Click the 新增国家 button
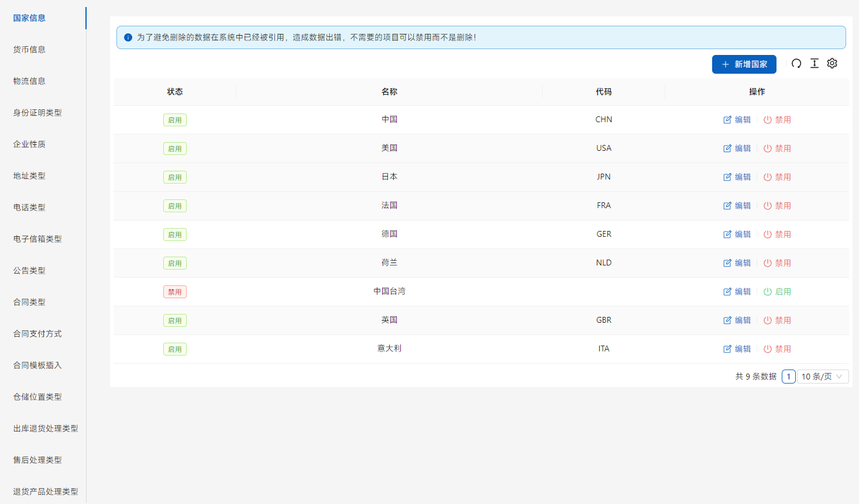The image size is (859, 504). (x=744, y=64)
